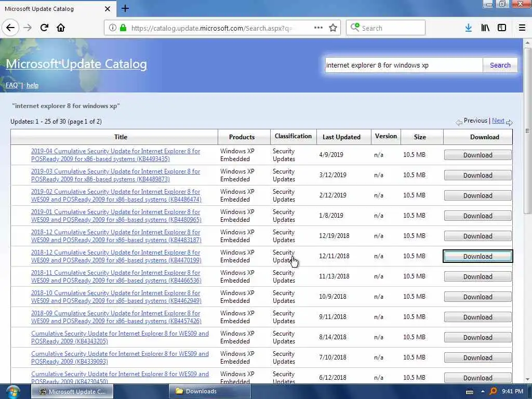Reload the page with the refresh icon
The image size is (532, 399).
click(x=44, y=28)
